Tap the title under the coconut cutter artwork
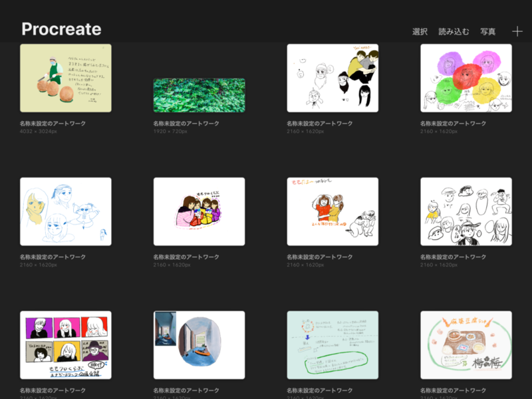The height and width of the screenshot is (399, 532). (x=53, y=124)
